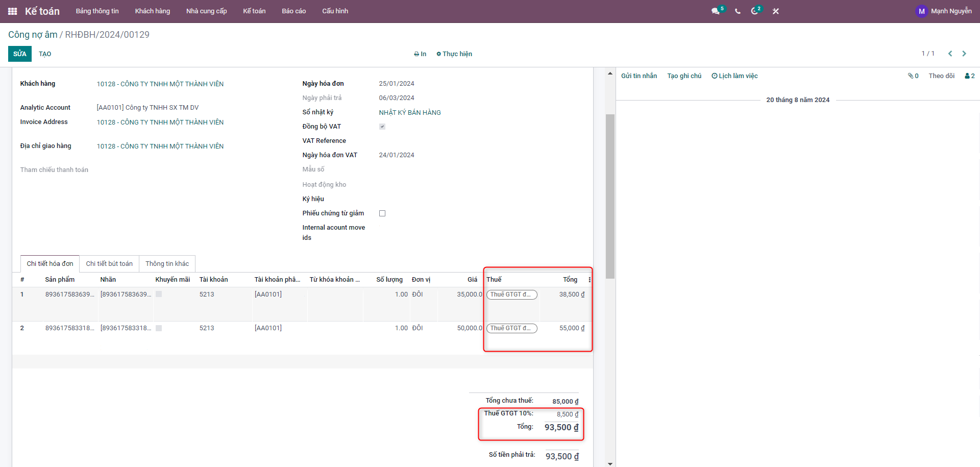Go to next record arrow
Viewport: 980px width, 467px height.
(x=964, y=54)
